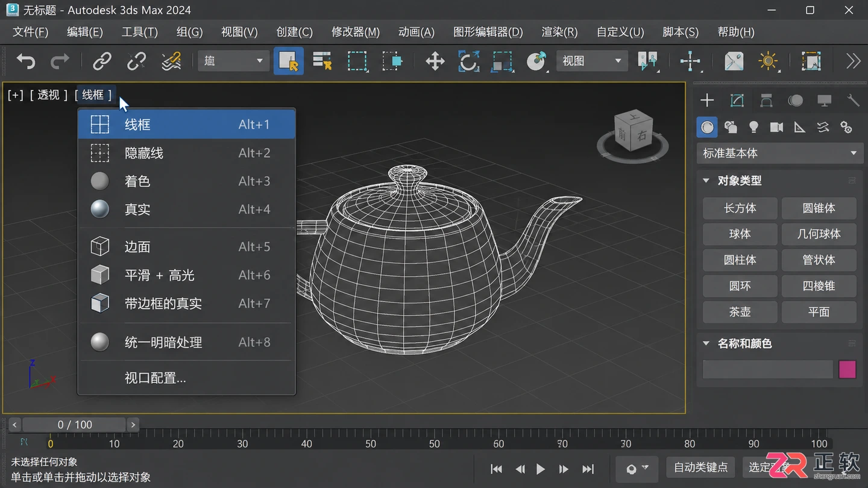Screen dimensions: 868x488
Task: Collapse the 名称和颜色 rollout
Action: [706, 343]
